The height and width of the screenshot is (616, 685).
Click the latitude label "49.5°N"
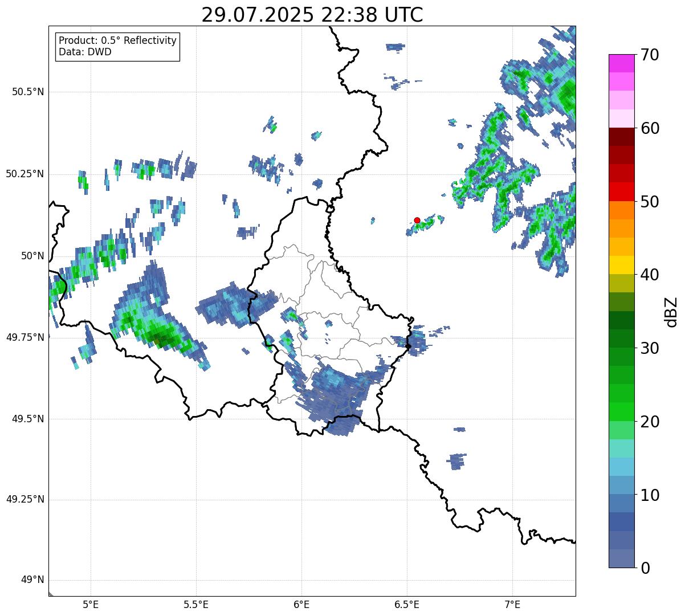(x=28, y=419)
